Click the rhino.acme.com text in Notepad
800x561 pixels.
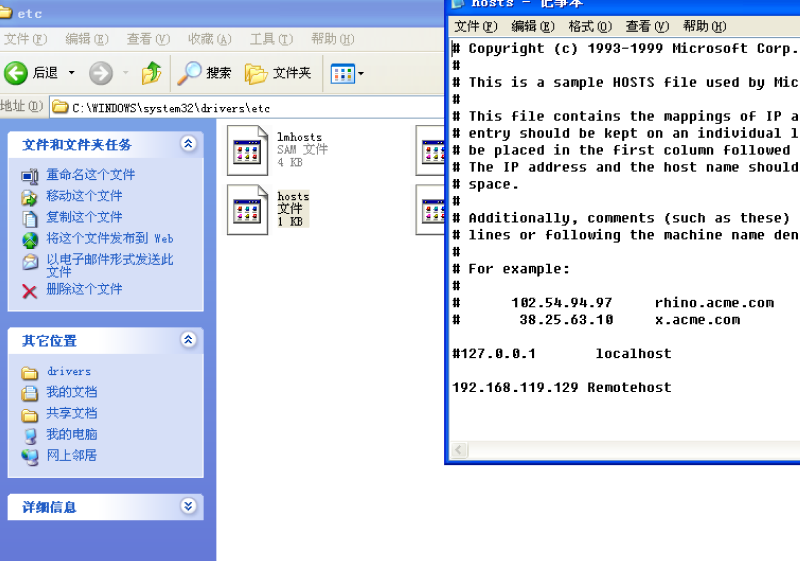(714, 303)
